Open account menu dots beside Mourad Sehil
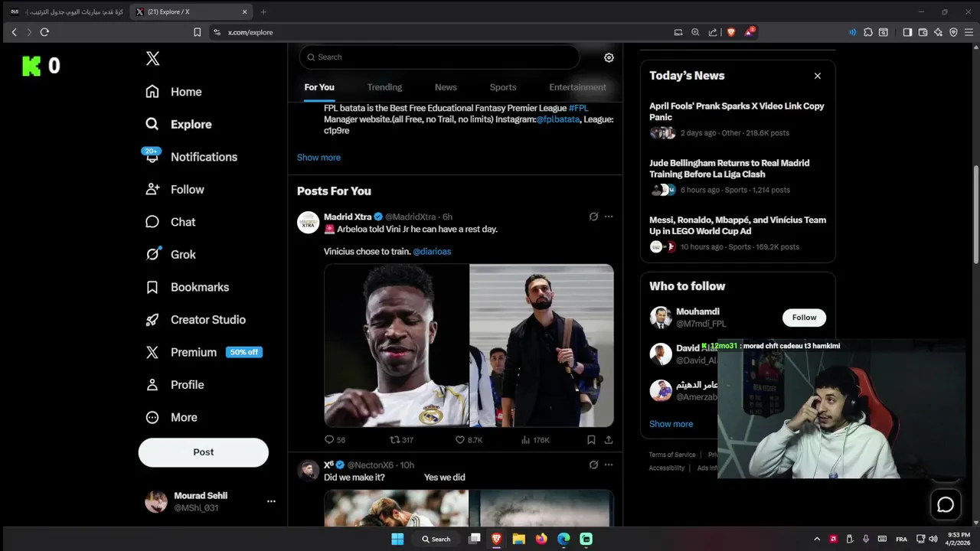 [x=271, y=501]
